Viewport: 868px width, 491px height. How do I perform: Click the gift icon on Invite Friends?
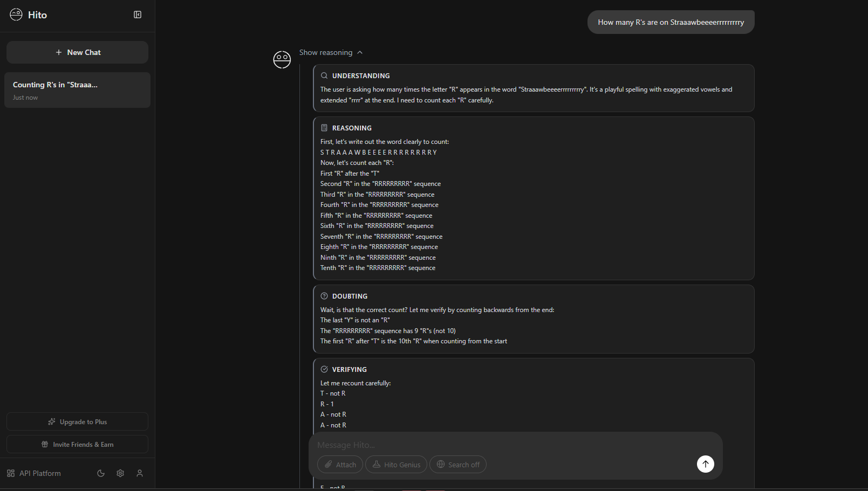coord(45,444)
